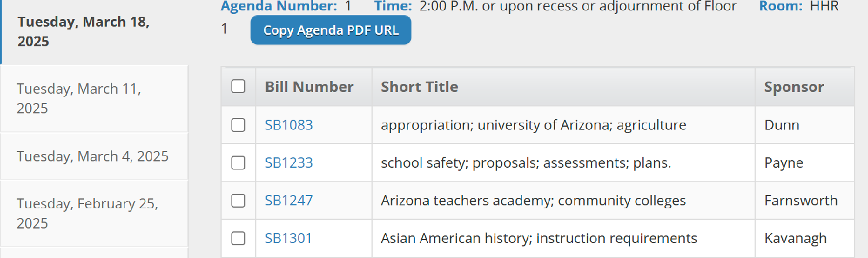This screenshot has height=258, width=868.
Task: Switch to the Tuesday, March 11, 2025 agenda
Action: coord(79,98)
